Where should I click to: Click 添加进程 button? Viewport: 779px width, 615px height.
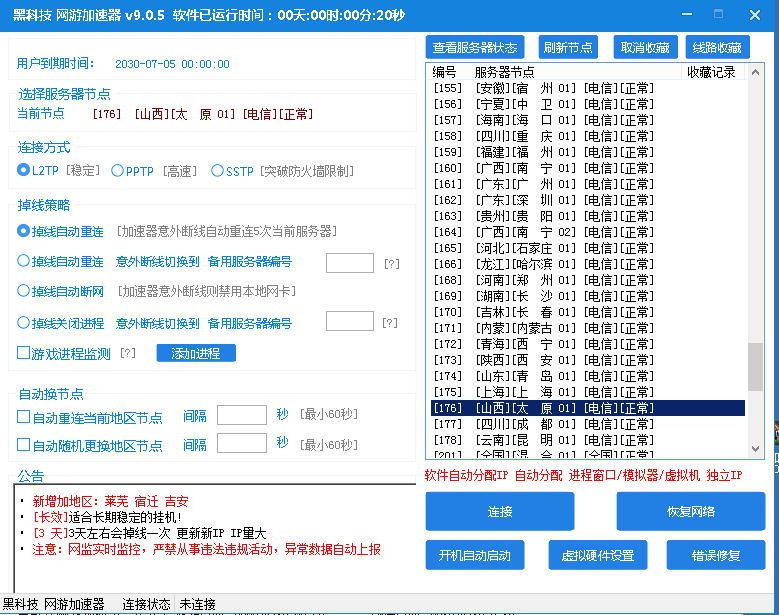[196, 353]
